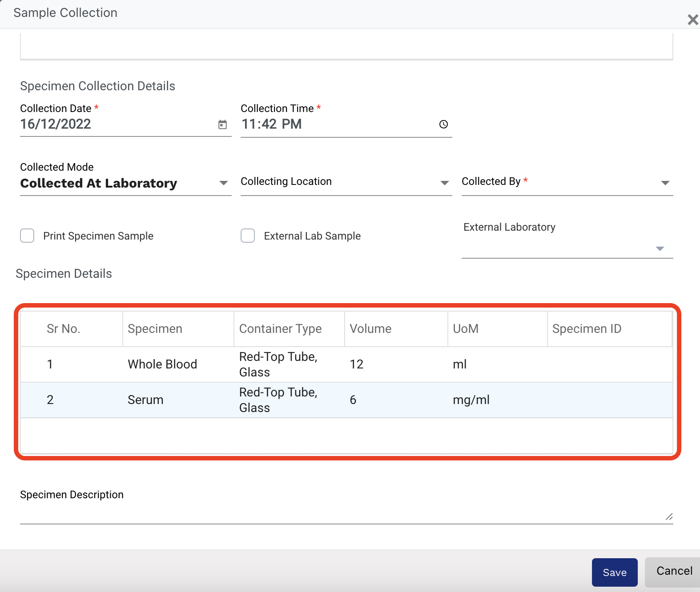
Task: Click the Specimen column header
Action: [155, 329]
